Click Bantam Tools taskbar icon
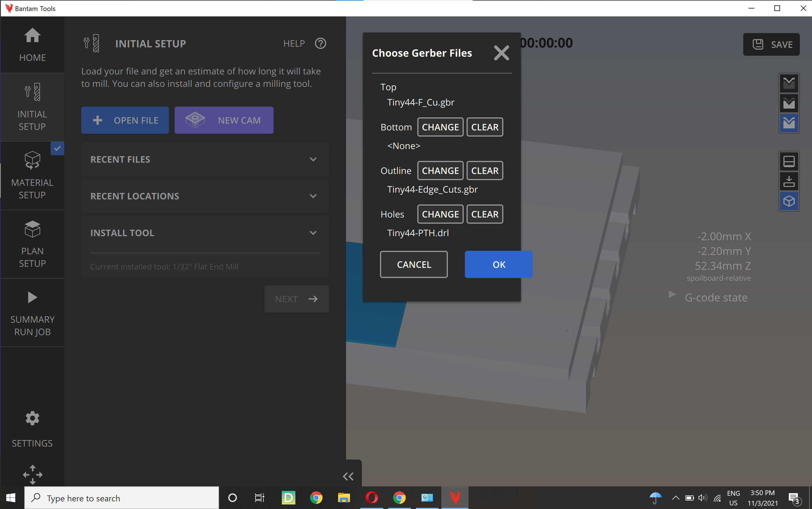 click(x=455, y=498)
